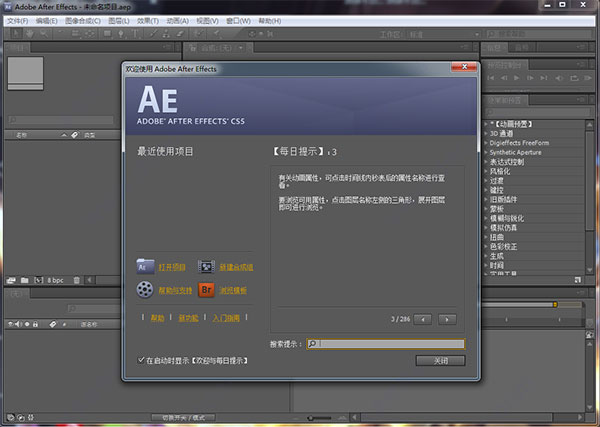The image size is (600, 427).
Task: Expand the '风格化' effects category
Action: click(x=487, y=171)
